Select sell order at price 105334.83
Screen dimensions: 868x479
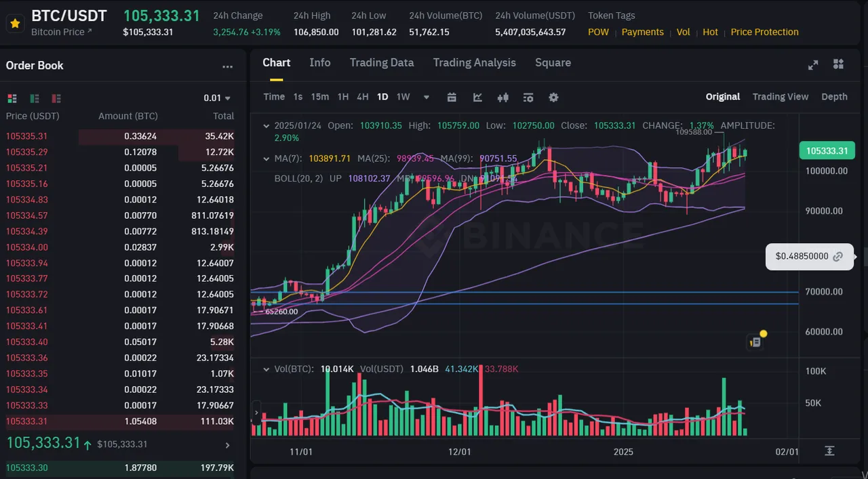click(119, 199)
